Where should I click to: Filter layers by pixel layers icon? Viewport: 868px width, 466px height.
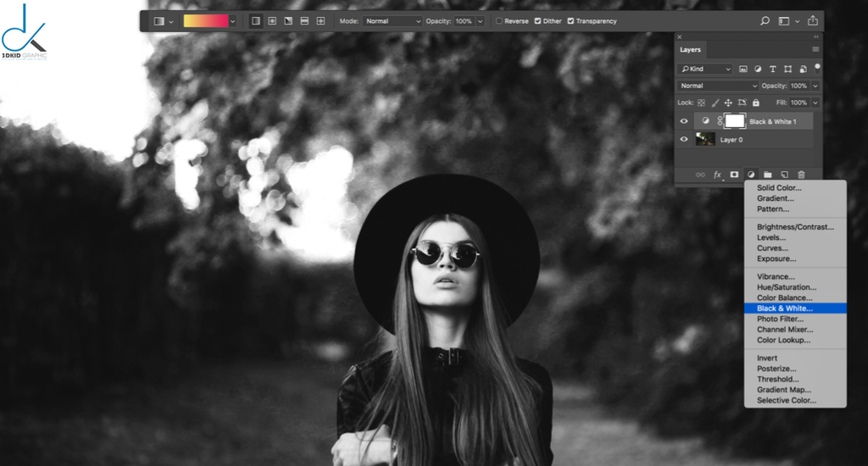[x=743, y=69]
